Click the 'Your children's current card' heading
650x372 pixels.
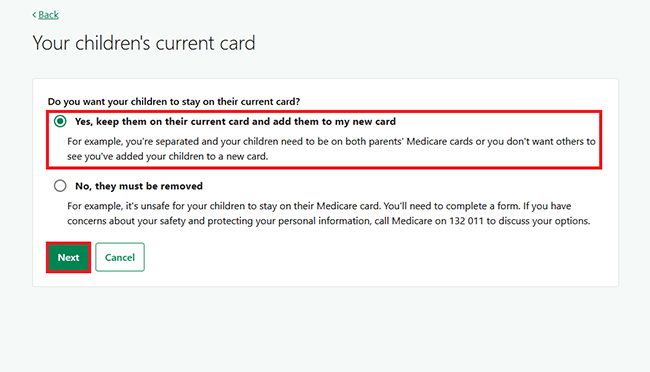click(x=144, y=43)
